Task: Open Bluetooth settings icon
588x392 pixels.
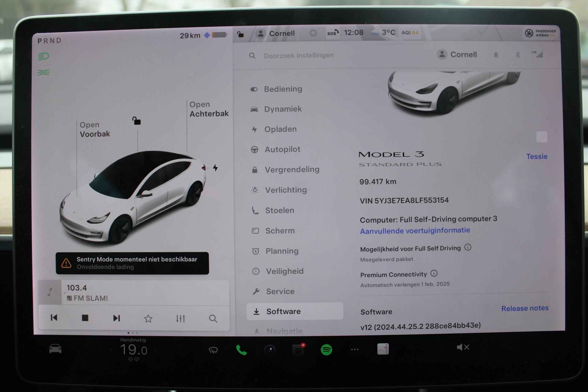Action: point(518,55)
